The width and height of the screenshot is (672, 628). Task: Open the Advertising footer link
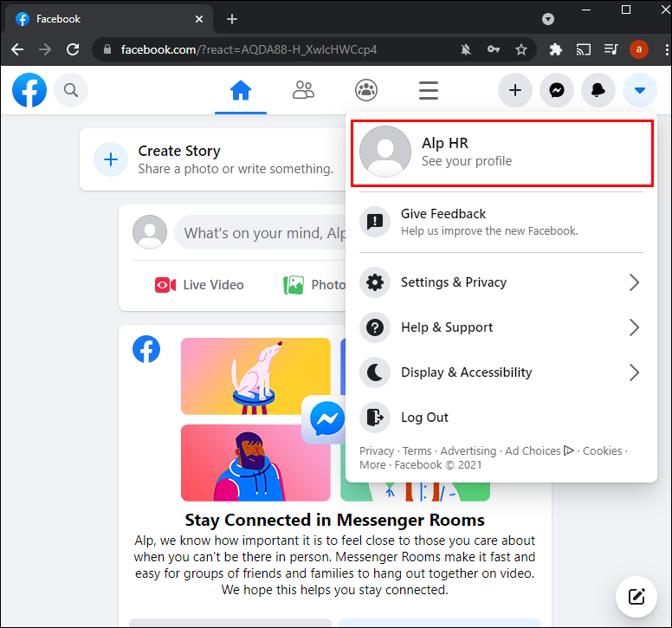point(468,451)
